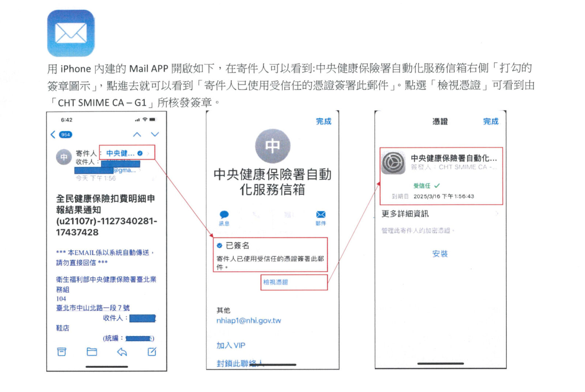Image resolution: width=585 pixels, height=392 pixels.
Task: Tap 管理此寄件人的加密憑證 text
Action: [x=418, y=231]
